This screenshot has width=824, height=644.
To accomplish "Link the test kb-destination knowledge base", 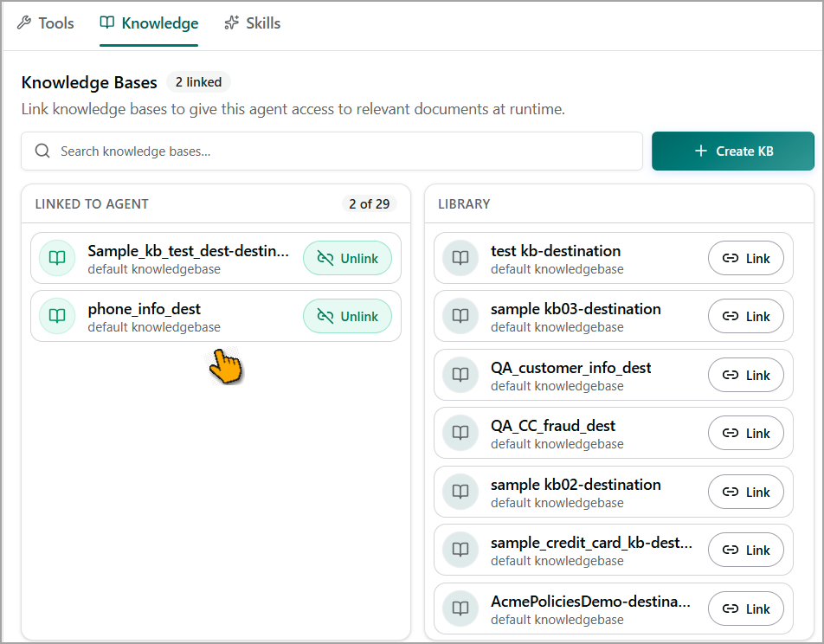I will click(x=746, y=258).
